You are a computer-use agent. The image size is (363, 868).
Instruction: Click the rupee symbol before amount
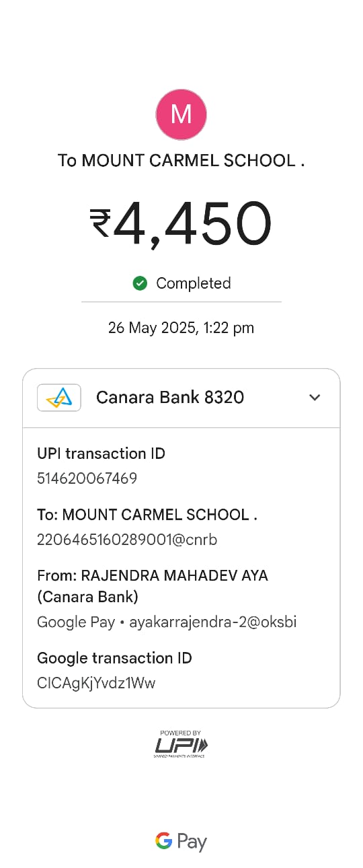[x=100, y=223]
